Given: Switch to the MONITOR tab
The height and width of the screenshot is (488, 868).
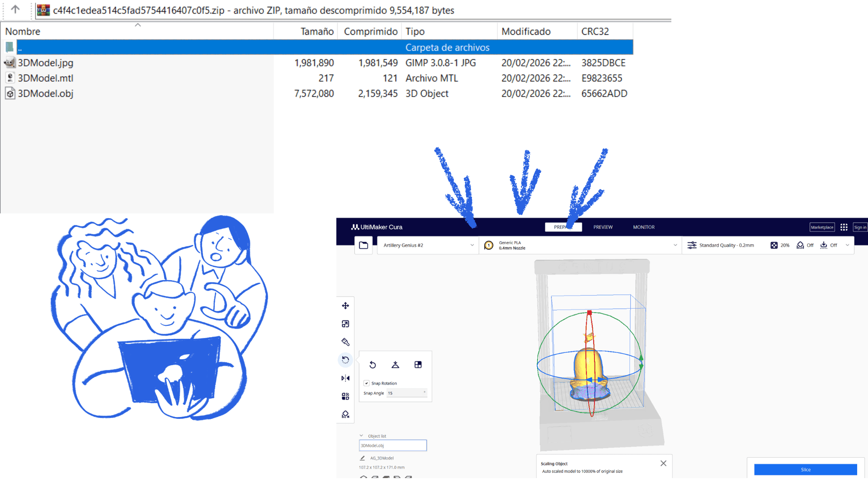Looking at the screenshot, I should tap(643, 227).
